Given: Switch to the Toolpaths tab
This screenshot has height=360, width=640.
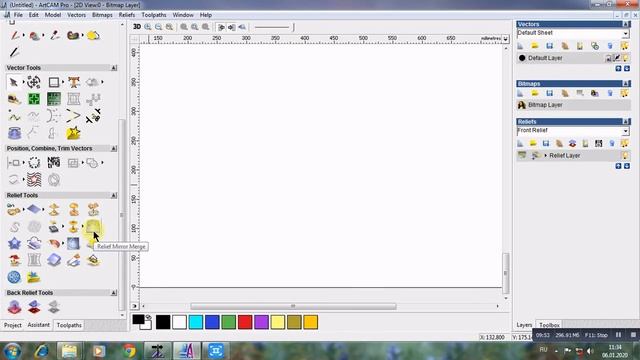Looking at the screenshot, I should [x=69, y=325].
